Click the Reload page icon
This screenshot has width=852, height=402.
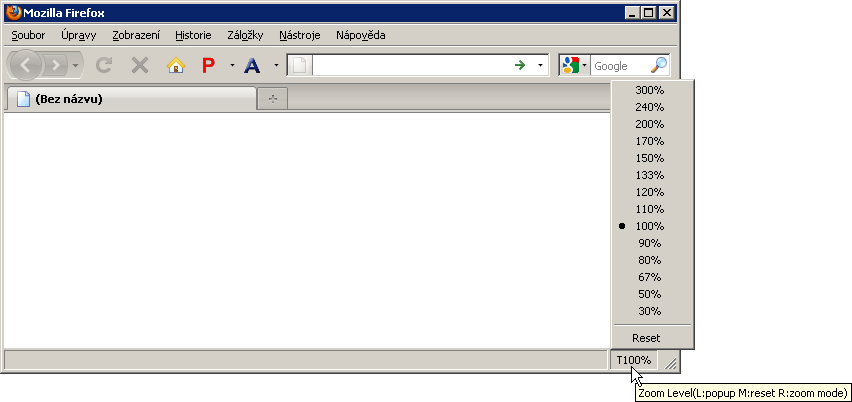pos(104,66)
